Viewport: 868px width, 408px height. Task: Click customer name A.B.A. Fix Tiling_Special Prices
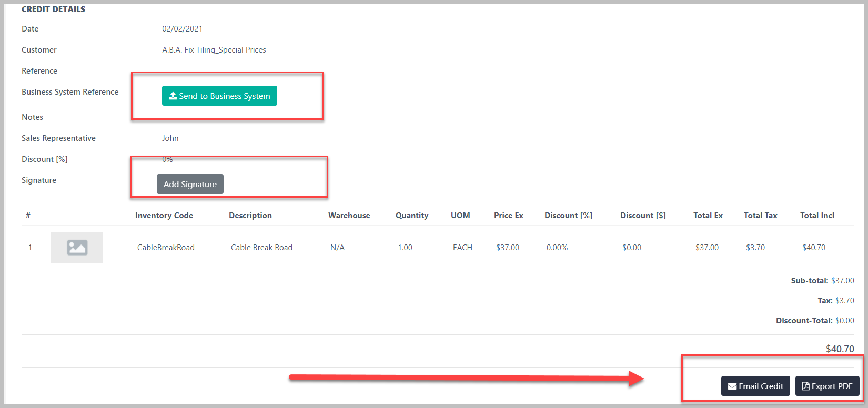(214, 50)
